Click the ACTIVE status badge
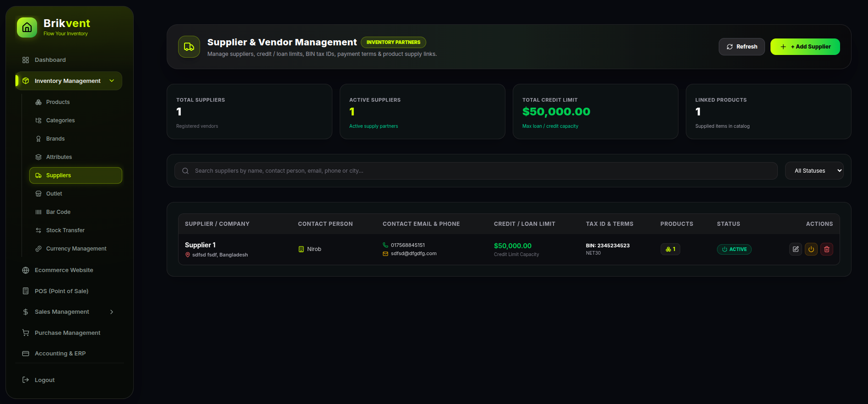868x404 pixels. tap(734, 249)
